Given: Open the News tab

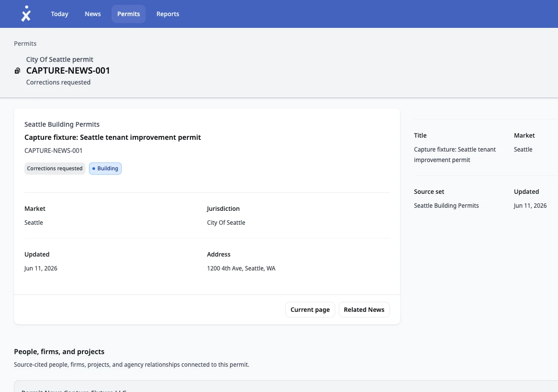Looking at the screenshot, I should coord(93,14).
